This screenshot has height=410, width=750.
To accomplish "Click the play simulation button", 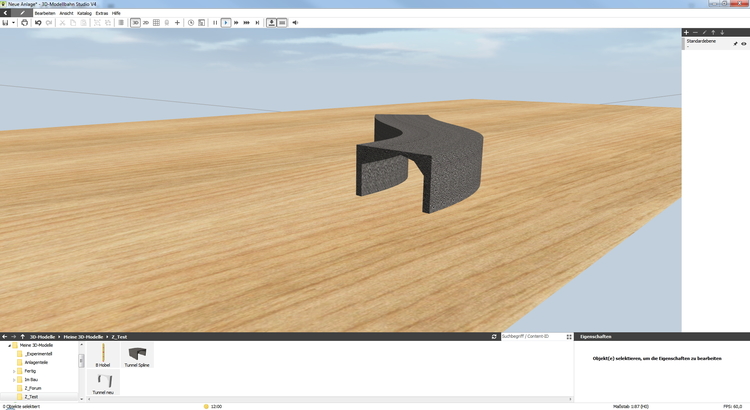I will pos(226,22).
